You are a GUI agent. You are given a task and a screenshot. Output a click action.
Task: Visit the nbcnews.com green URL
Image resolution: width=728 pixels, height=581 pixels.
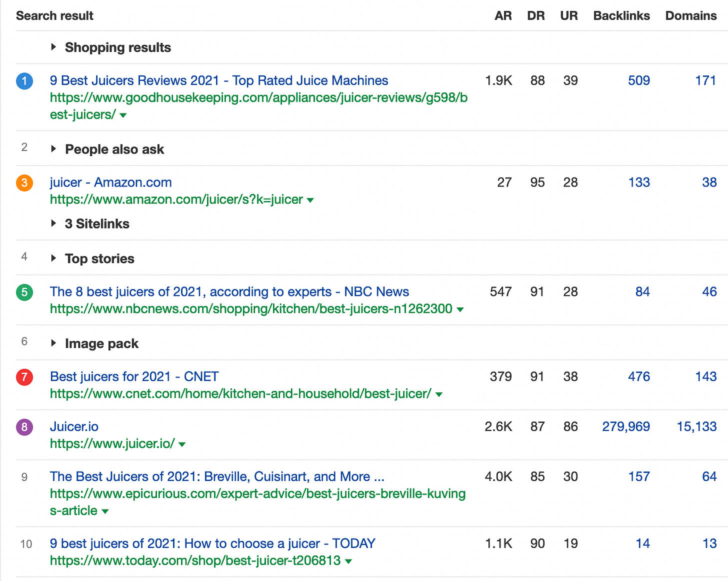coord(251,309)
